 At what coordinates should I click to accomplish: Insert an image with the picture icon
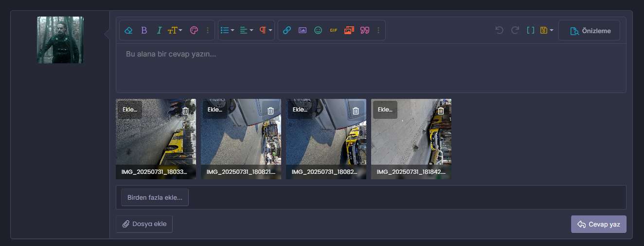pyautogui.click(x=303, y=30)
